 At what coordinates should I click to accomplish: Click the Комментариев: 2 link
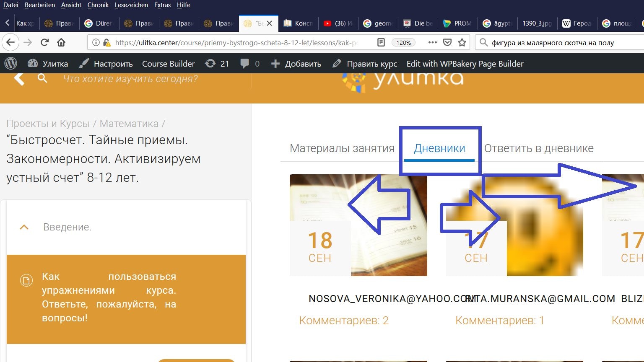pos(344,321)
